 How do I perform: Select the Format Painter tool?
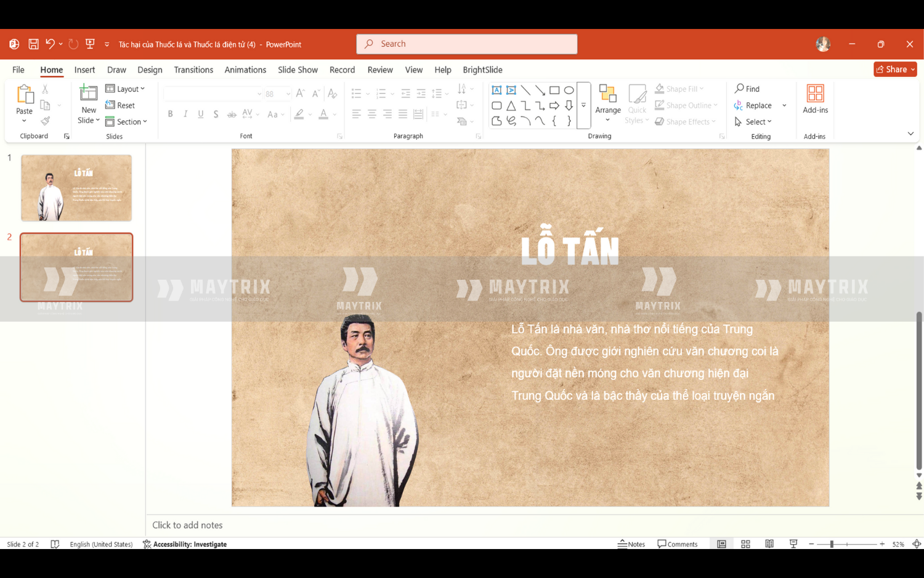(x=45, y=121)
